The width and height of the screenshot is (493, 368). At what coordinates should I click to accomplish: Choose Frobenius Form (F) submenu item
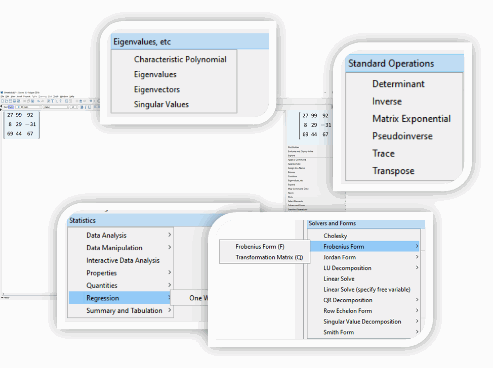pyautogui.click(x=260, y=247)
